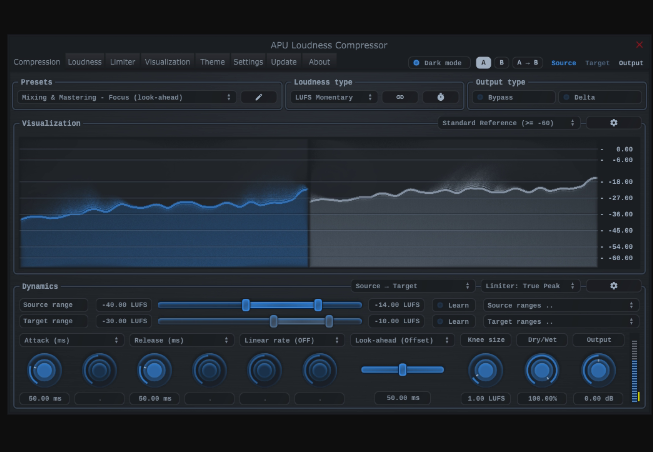Open the Update tab
This screenshot has width=653, height=452.
(284, 62)
